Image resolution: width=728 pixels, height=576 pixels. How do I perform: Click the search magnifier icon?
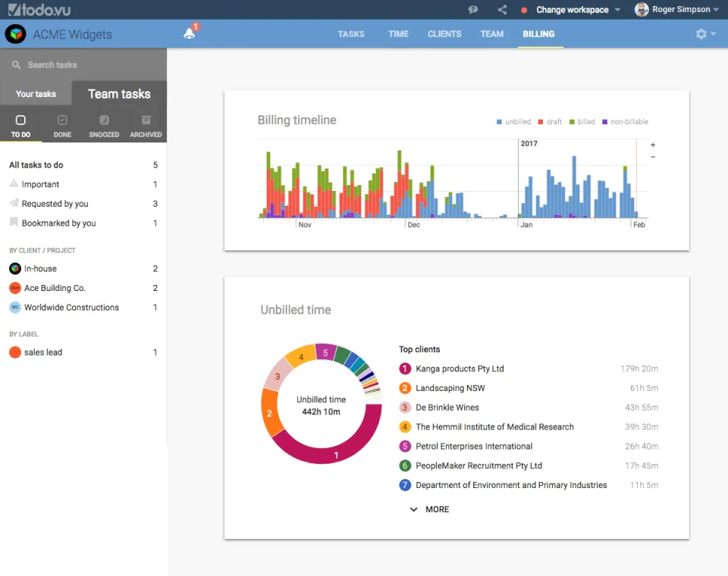pyautogui.click(x=16, y=64)
